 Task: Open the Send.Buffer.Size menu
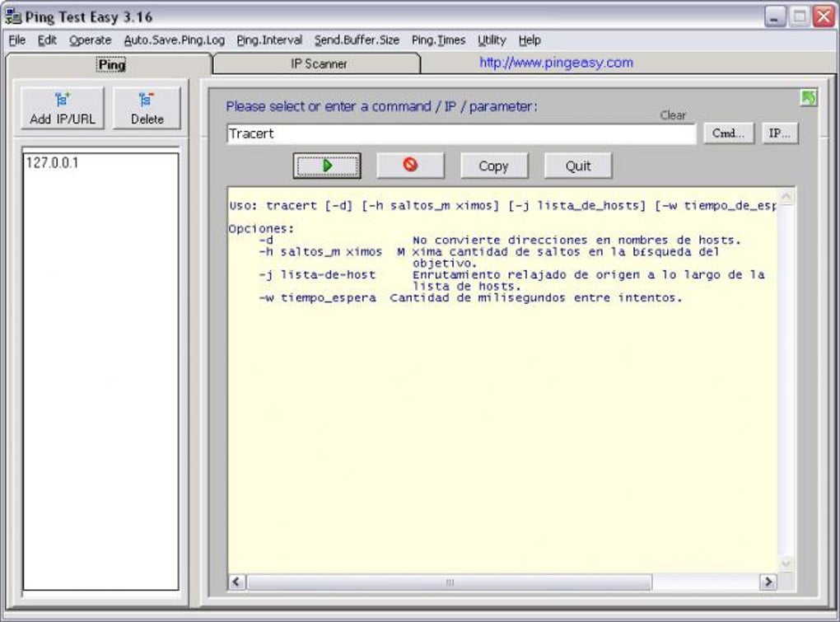pyautogui.click(x=357, y=40)
